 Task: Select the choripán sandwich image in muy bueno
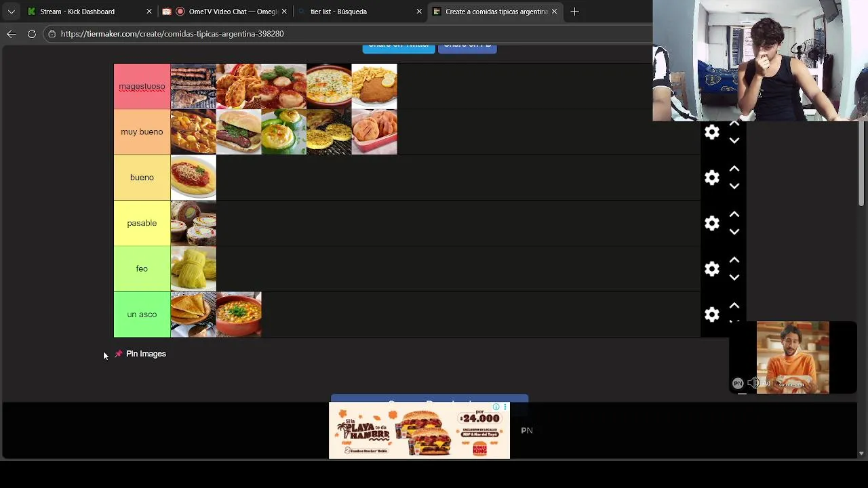point(239,132)
